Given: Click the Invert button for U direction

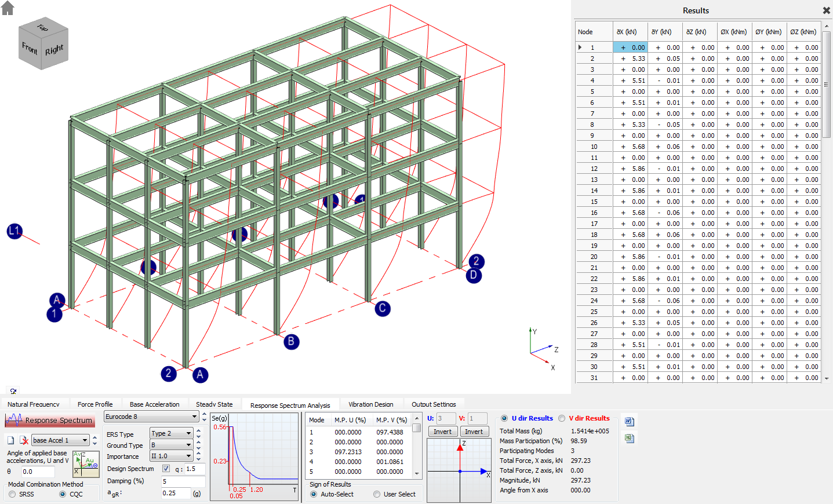Looking at the screenshot, I should point(442,431).
